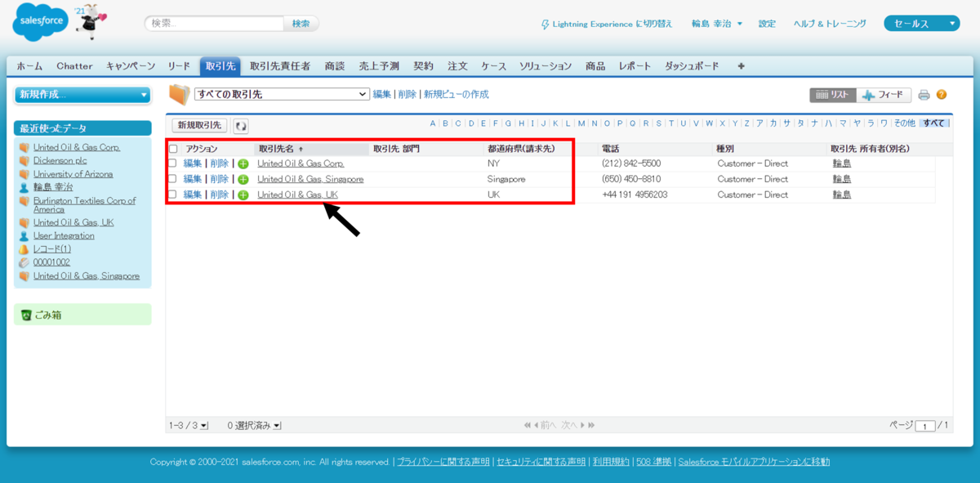The height and width of the screenshot is (483, 980).
Task: Check the United Oil & Gas, Singapore row checkbox
Action: 173,179
